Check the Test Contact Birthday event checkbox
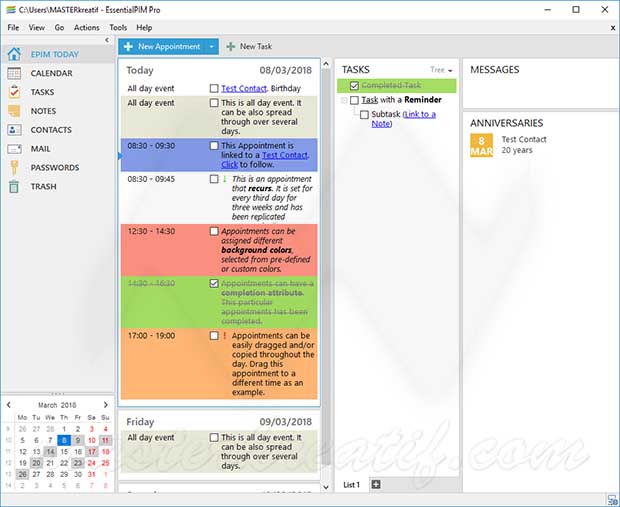 pos(214,88)
